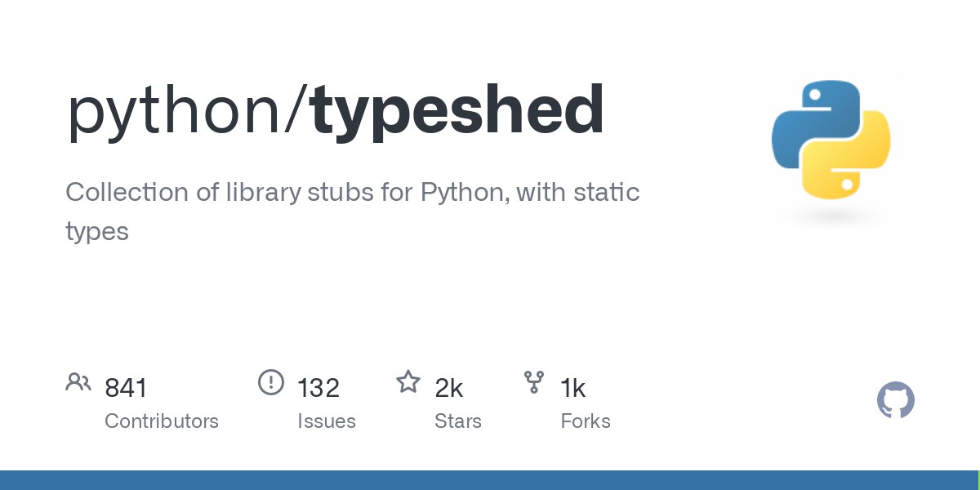This screenshot has height=490, width=980.
Task: Click the Forks label
Action: [586, 421]
